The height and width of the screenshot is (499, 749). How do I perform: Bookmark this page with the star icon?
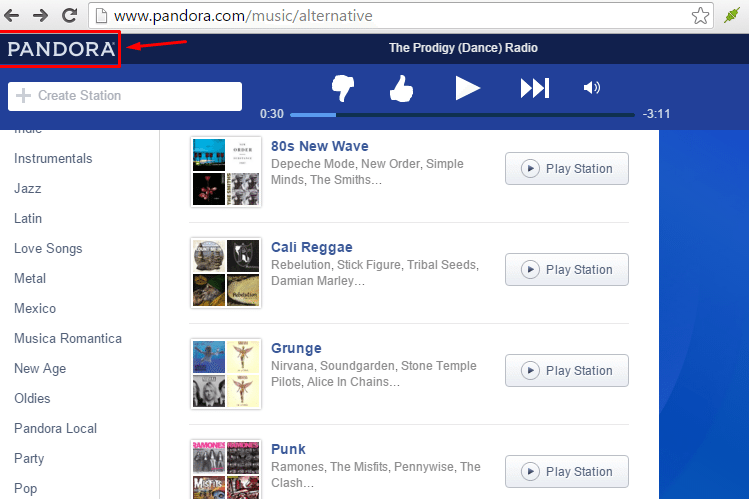(x=700, y=16)
